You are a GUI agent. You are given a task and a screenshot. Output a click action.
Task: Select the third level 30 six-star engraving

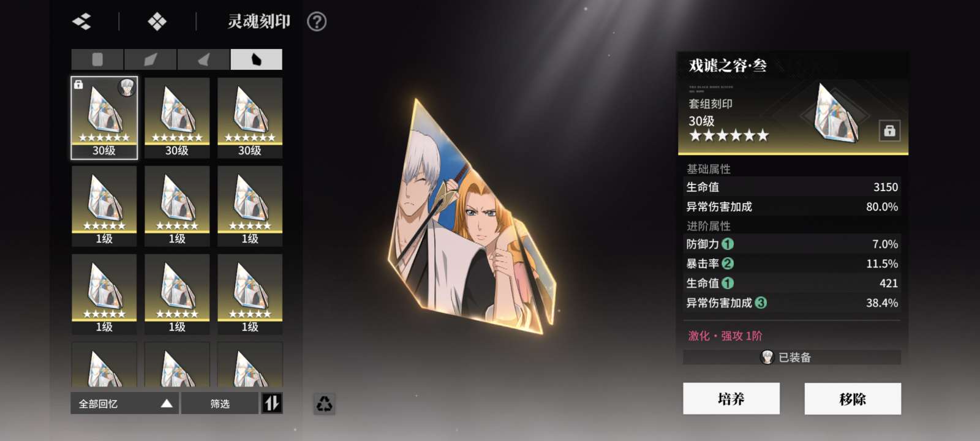[250, 118]
